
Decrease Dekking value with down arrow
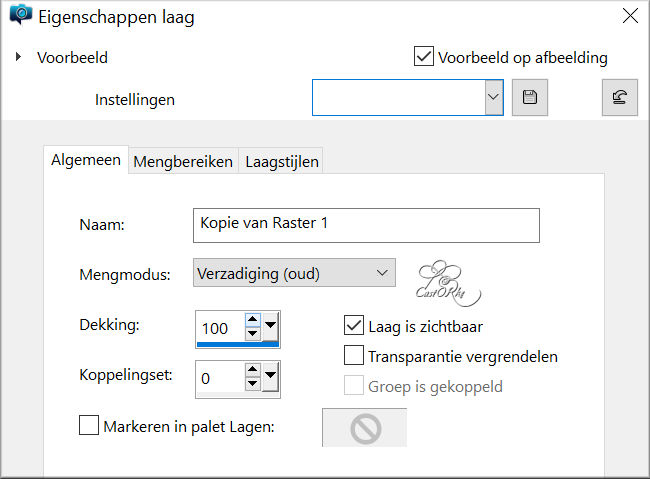tap(252, 333)
